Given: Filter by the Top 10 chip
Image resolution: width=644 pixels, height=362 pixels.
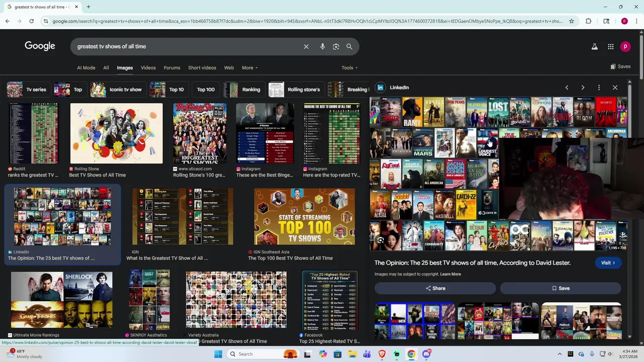Looking at the screenshot, I should tap(168, 89).
